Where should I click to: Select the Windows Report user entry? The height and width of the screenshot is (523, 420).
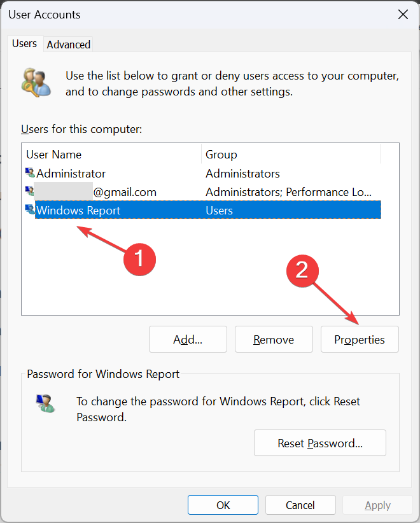tap(78, 210)
